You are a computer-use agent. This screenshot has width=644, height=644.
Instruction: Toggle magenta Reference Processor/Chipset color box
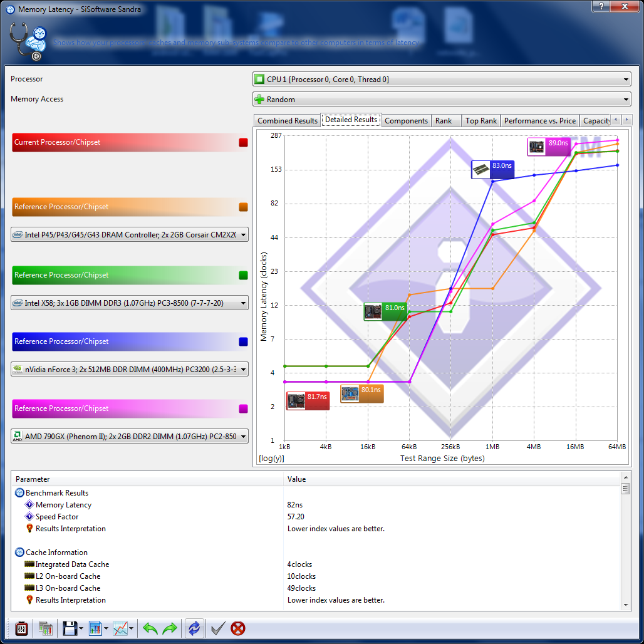pyautogui.click(x=244, y=408)
